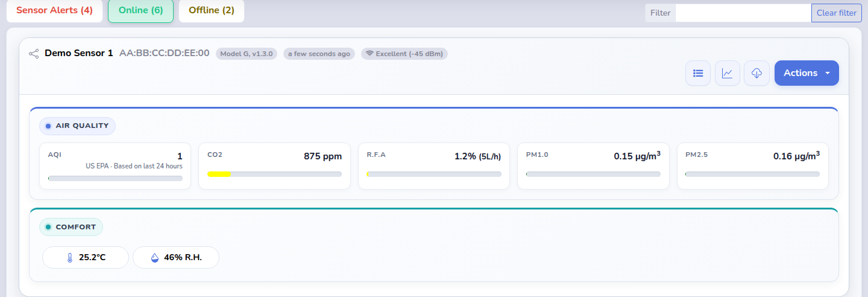868x297 pixels.
Task: Select the PM2.5 reading card
Action: point(752,166)
